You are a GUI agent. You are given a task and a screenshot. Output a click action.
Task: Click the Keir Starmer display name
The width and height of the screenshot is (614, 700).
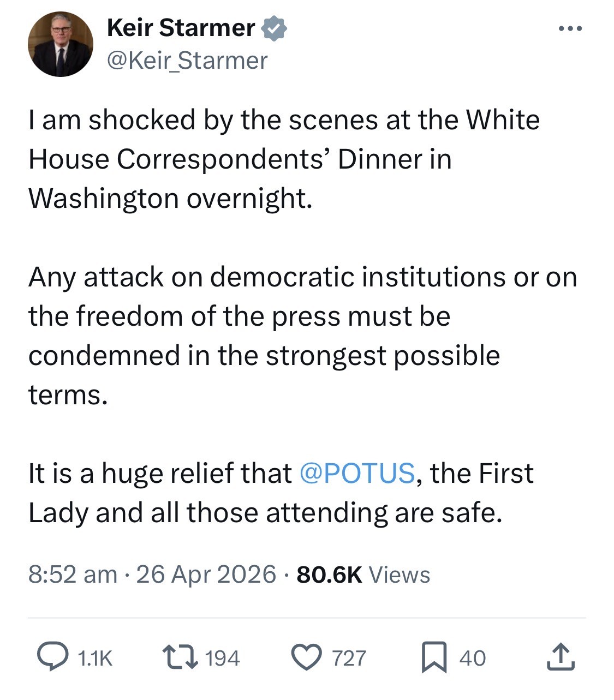click(181, 28)
